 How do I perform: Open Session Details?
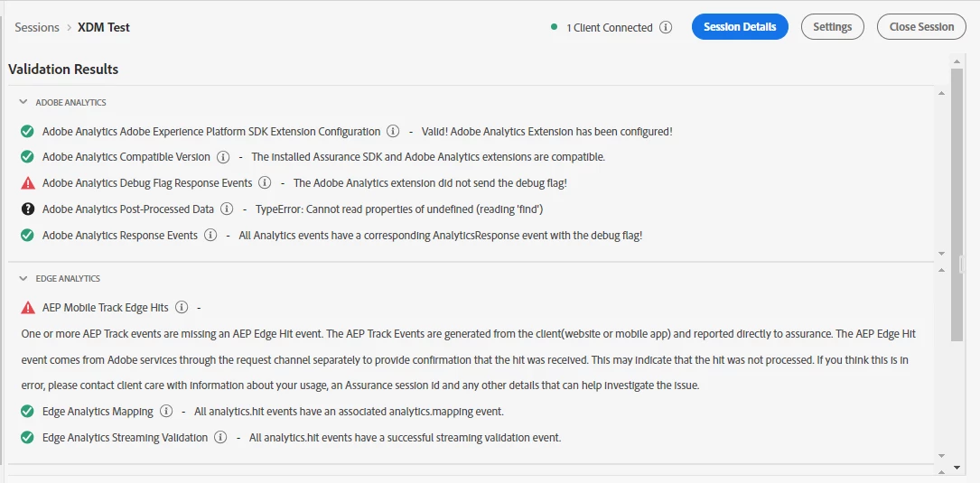point(740,27)
